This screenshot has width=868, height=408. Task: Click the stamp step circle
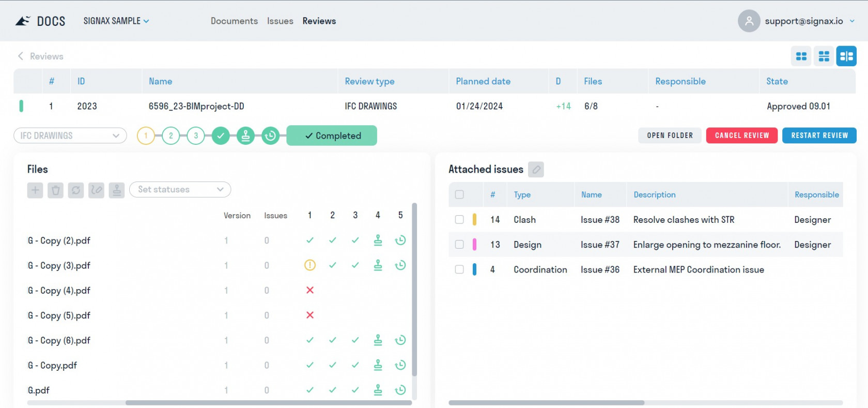click(x=245, y=136)
